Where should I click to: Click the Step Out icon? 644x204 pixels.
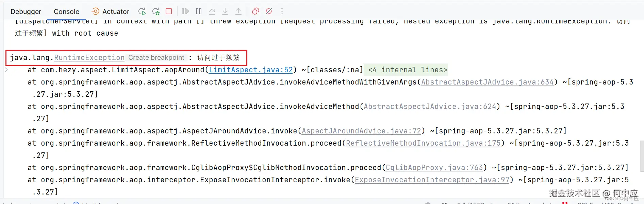(x=238, y=12)
